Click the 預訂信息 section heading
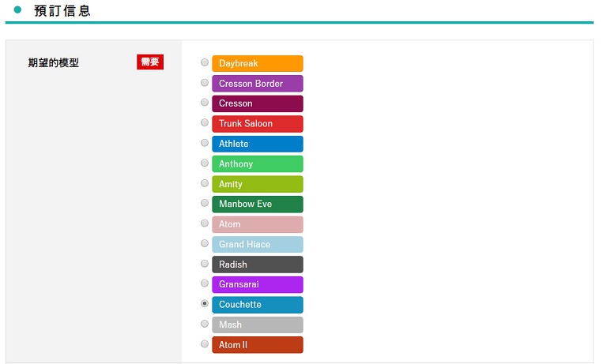Screen dimensions: 607x364 point(62,10)
